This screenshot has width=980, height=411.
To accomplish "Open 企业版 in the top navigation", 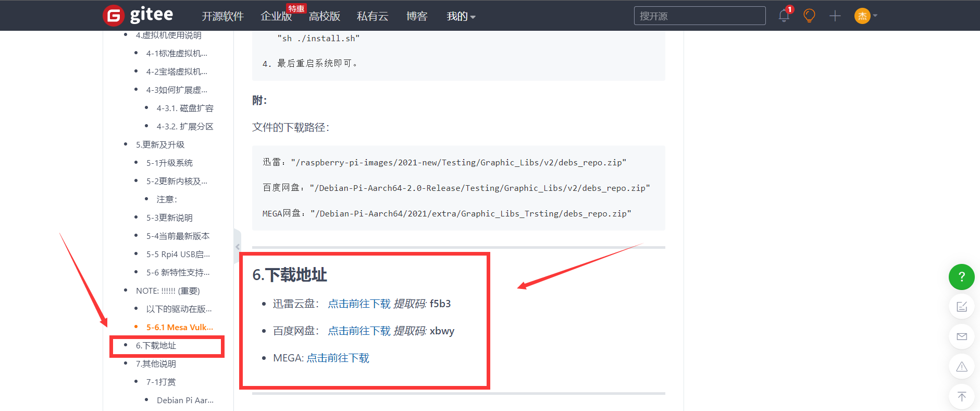I will (x=276, y=16).
